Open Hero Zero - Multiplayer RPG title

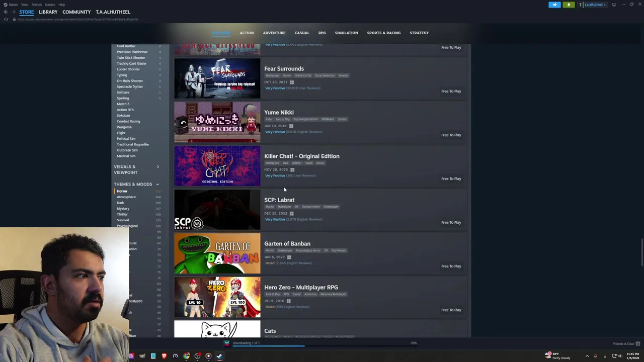coord(301,288)
